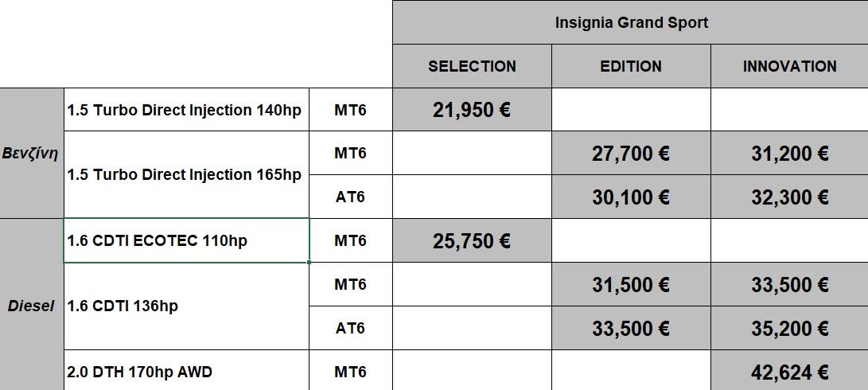Click the 32,300 € price cell
Image resolution: width=868 pixels, height=390 pixels.
(x=789, y=197)
